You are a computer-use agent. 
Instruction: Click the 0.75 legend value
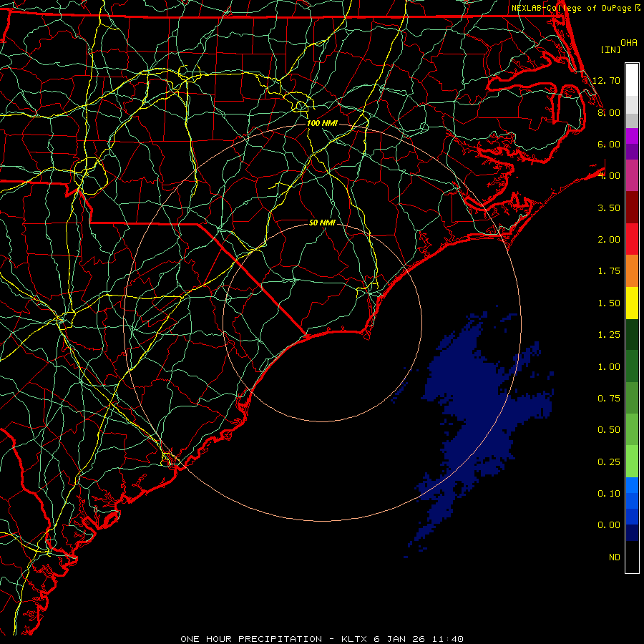pos(609,399)
